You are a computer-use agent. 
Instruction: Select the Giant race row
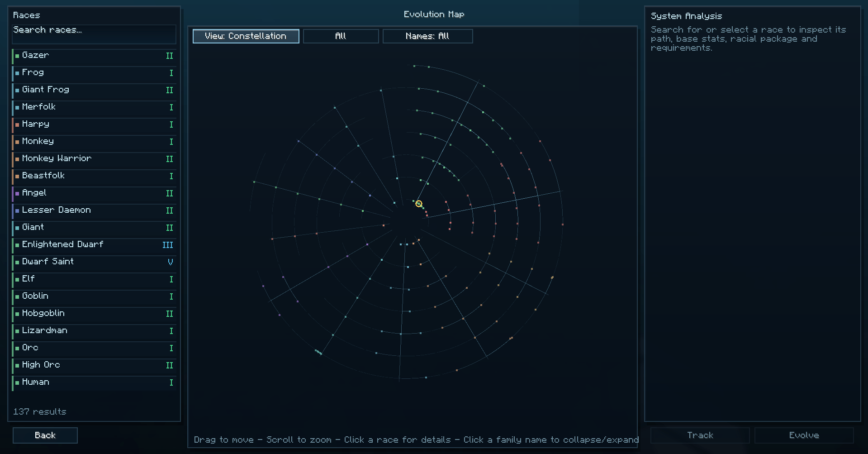click(94, 228)
